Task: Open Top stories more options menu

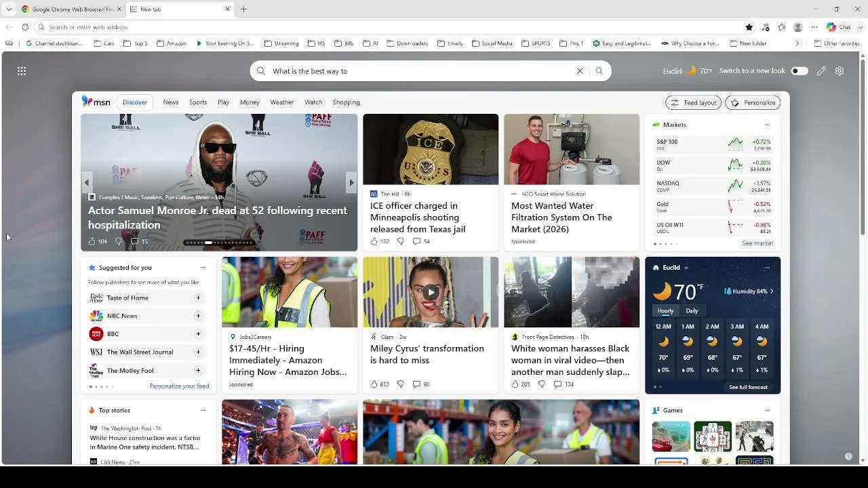Action: point(203,411)
